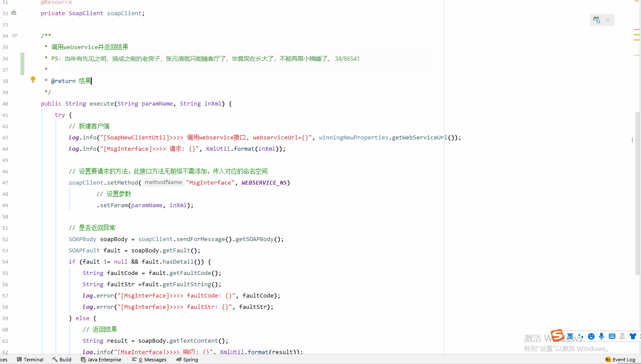
Task: Toggle the IME English/Chinese mode
Action: tap(570, 336)
